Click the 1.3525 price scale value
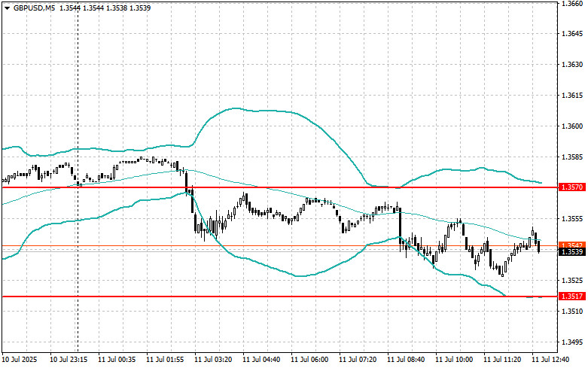 point(572,280)
